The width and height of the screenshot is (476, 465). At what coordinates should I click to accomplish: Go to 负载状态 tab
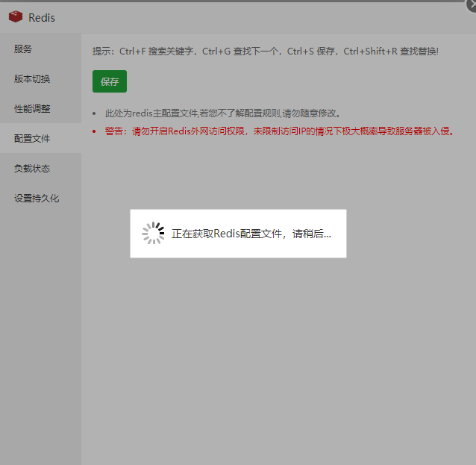tap(41, 168)
